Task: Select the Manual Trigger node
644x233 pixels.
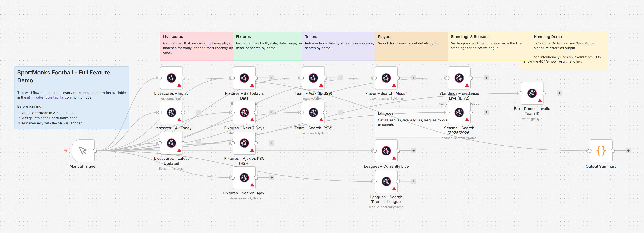Action: [x=83, y=150]
